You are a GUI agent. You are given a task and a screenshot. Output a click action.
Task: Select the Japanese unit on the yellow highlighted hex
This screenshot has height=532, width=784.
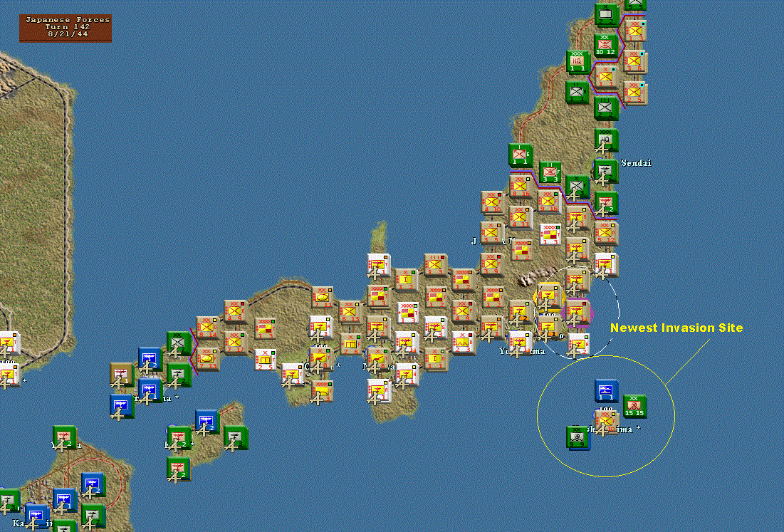pos(548,297)
